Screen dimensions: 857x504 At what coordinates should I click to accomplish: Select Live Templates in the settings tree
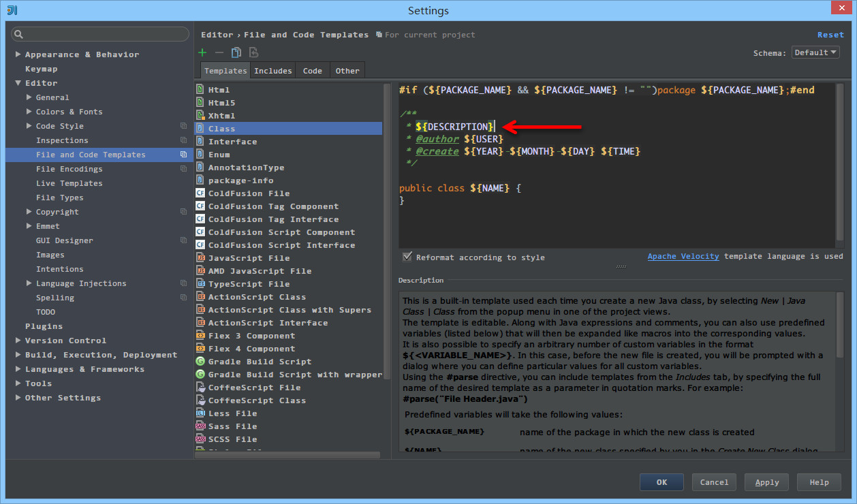[69, 183]
